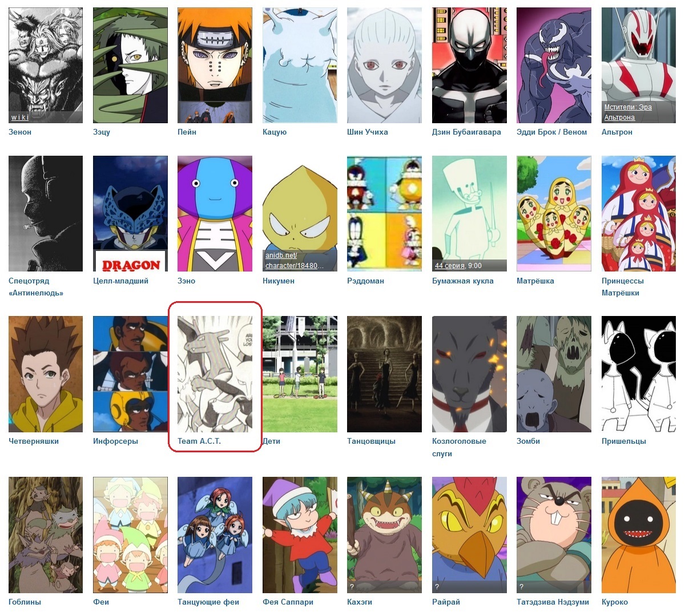Open the Пришельцы thumbnail
The width and height of the screenshot is (685, 616).
pyautogui.click(x=639, y=374)
